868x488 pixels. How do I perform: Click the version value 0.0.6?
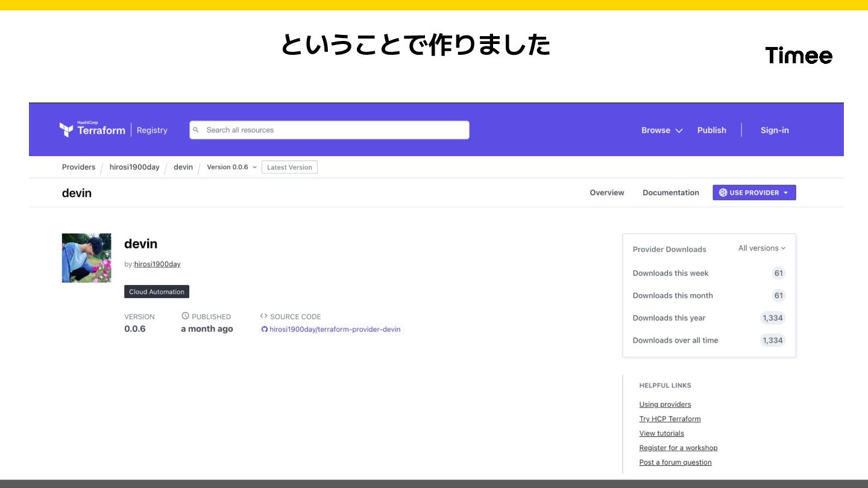[x=135, y=329]
